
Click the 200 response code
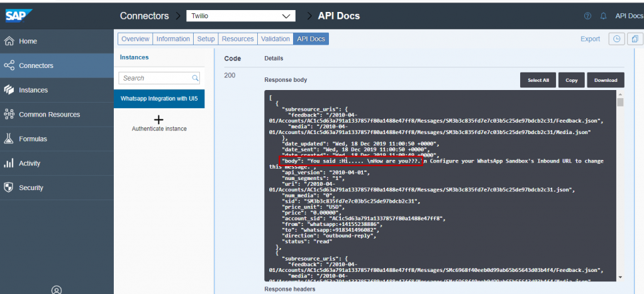coord(230,76)
